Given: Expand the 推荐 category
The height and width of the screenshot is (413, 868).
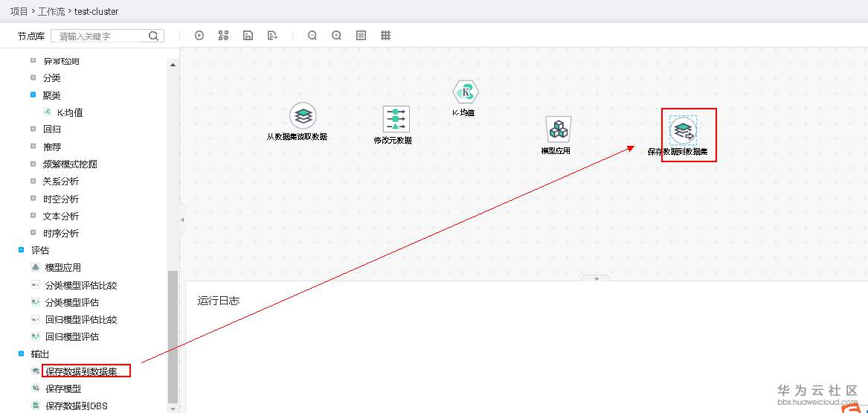Looking at the screenshot, I should (33, 147).
